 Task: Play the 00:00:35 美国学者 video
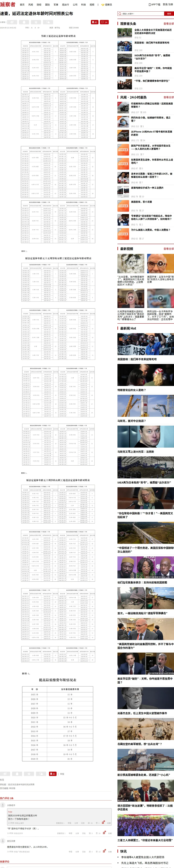161,263
